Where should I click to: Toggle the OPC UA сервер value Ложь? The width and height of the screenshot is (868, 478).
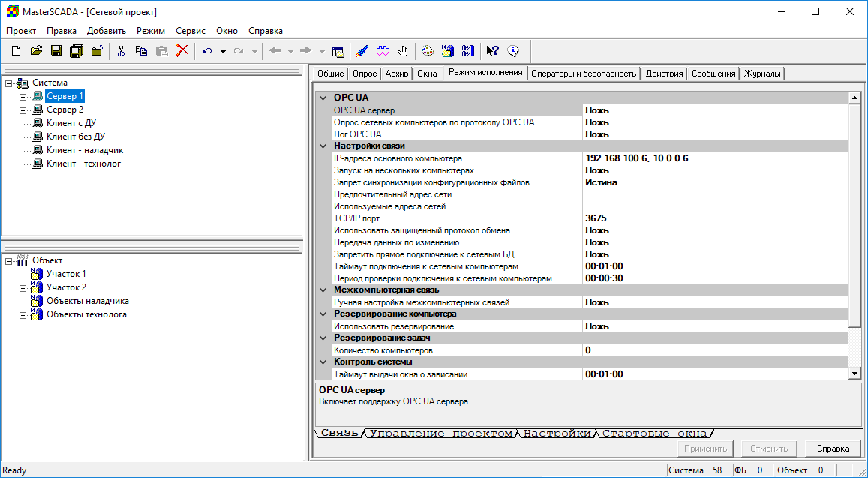click(x=715, y=110)
